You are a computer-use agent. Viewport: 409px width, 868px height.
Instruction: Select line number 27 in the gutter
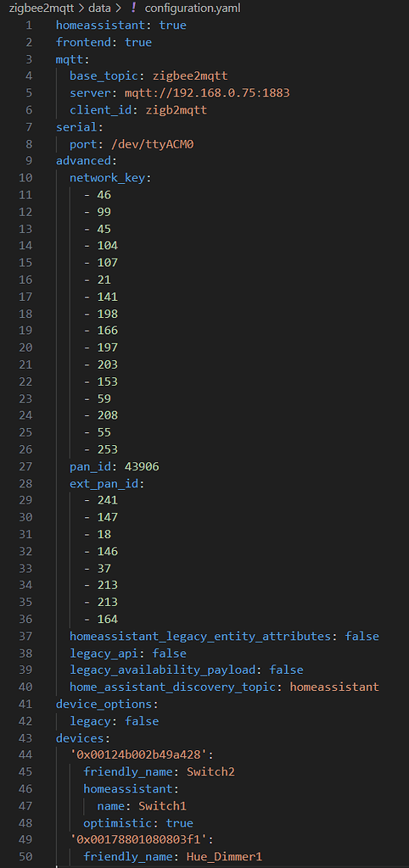[x=25, y=467]
